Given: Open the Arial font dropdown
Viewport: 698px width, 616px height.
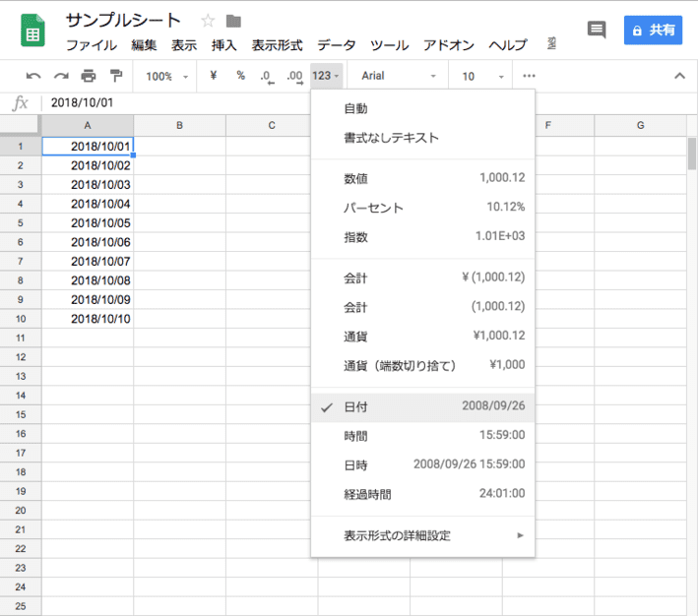Looking at the screenshot, I should click(398, 76).
